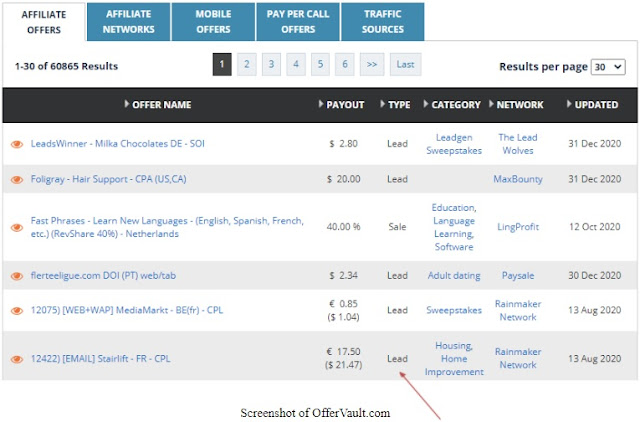Click the $ 20.00 payout value
Screen dimensions: 640x422
coord(344,179)
